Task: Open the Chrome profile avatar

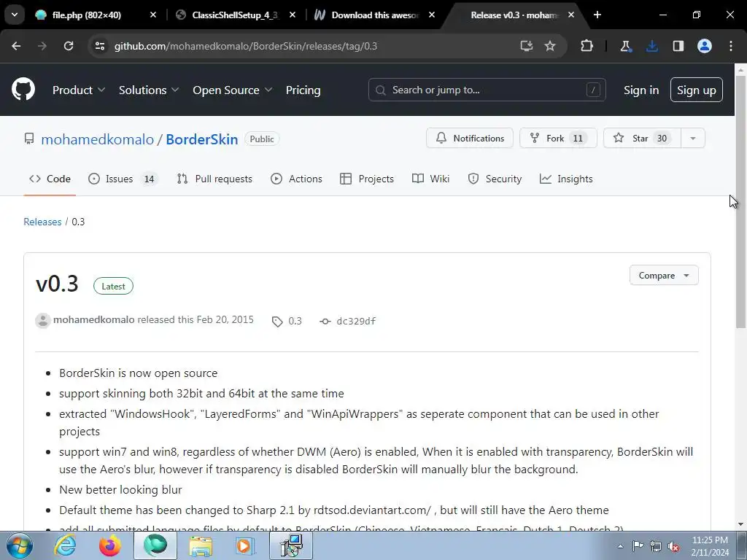Action: [x=705, y=46]
